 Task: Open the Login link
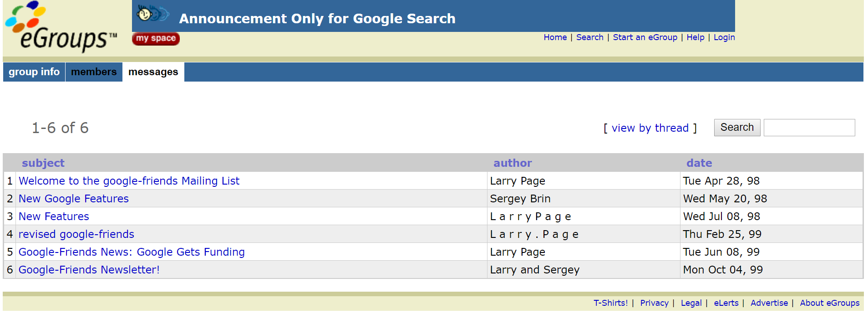pos(724,37)
